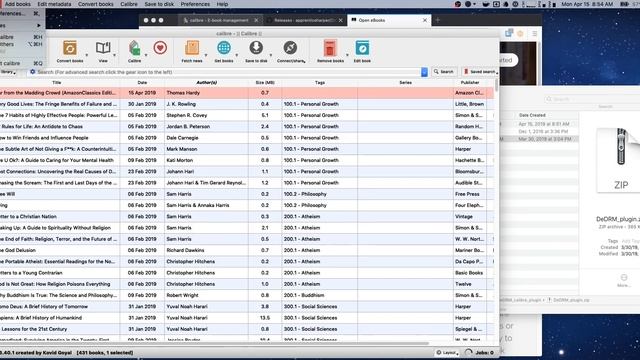Open the Preferences menu

tap(195, 4)
